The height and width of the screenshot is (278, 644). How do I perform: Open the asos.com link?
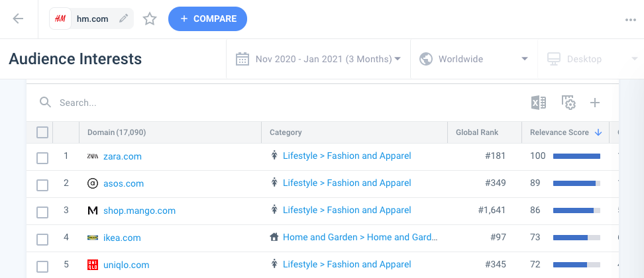click(124, 183)
